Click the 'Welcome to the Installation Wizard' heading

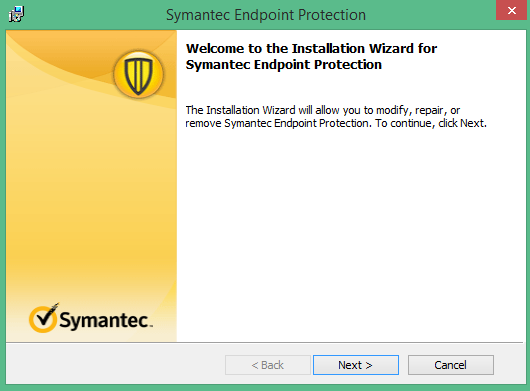[311, 56]
